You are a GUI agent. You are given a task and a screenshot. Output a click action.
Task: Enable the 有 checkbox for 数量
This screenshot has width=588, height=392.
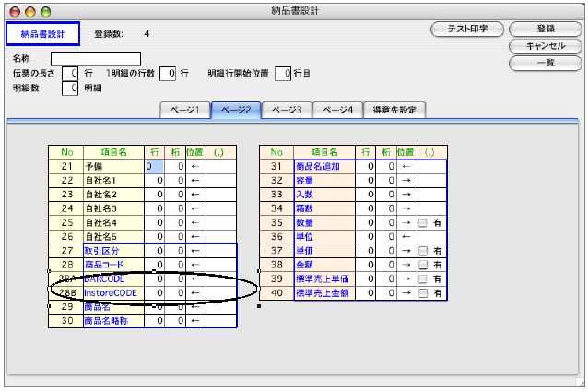(423, 222)
